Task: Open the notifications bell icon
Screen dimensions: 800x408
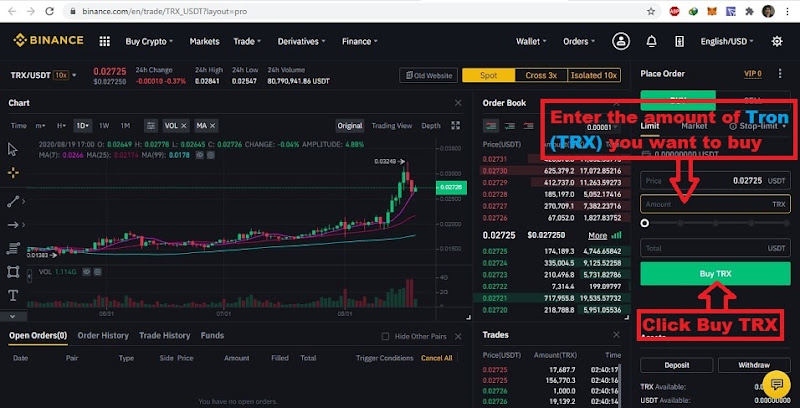Action: point(652,41)
